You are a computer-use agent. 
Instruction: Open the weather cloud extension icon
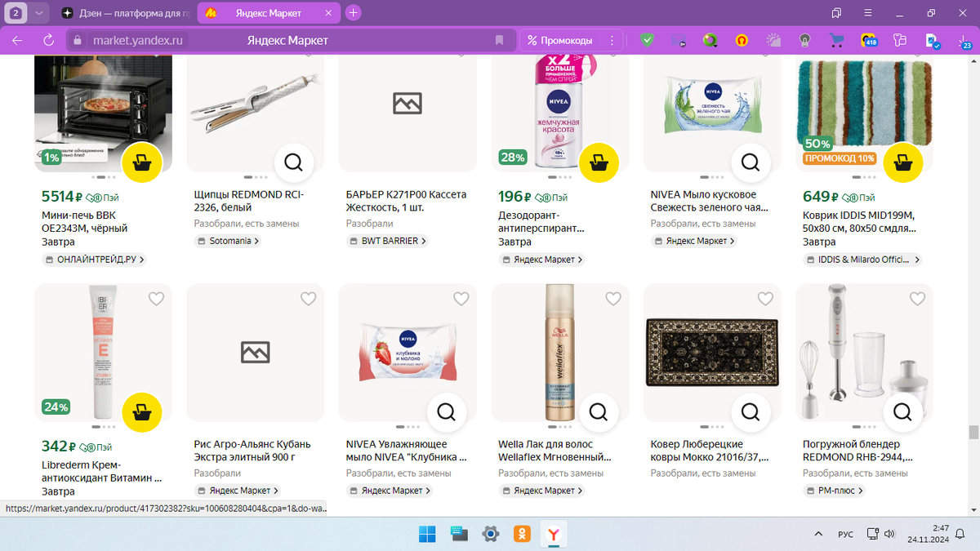pyautogui.click(x=773, y=40)
